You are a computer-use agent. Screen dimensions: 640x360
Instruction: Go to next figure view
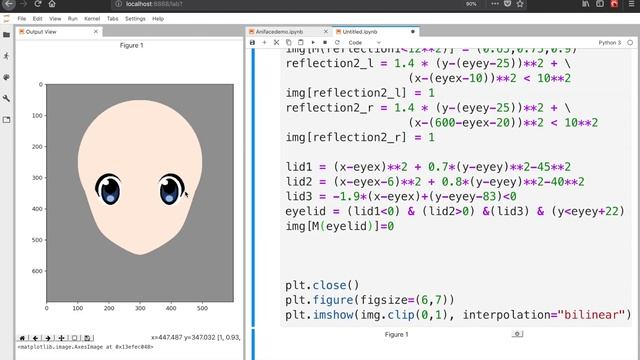coord(48,338)
